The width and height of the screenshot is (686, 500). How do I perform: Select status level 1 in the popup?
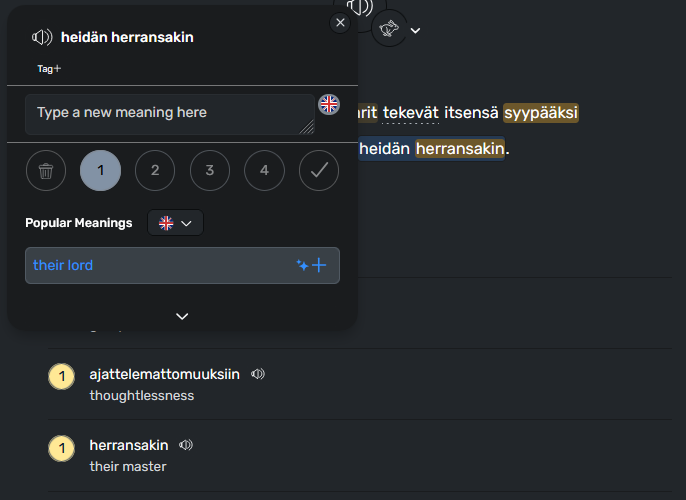pyautogui.click(x=101, y=171)
